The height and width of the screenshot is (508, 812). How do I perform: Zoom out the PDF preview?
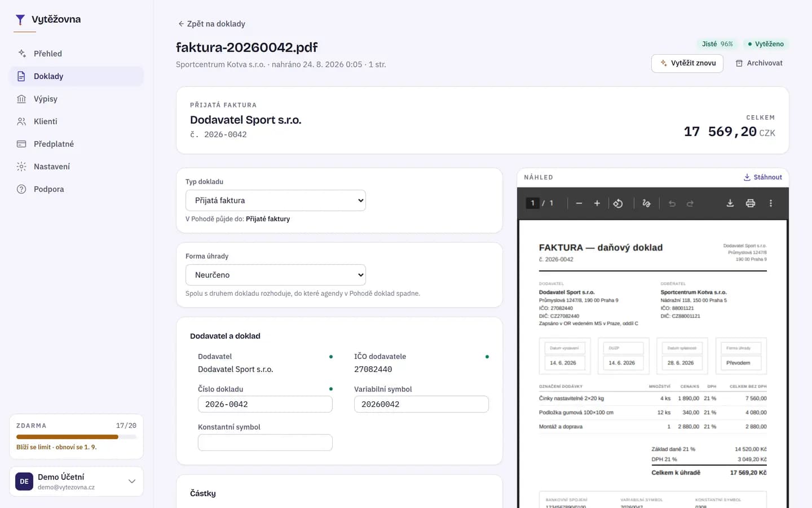[579, 203]
